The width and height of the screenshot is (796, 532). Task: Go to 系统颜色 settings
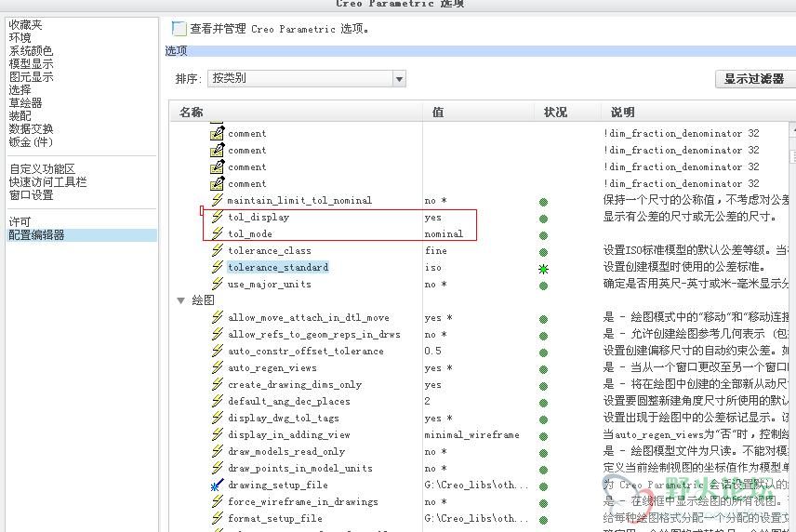pyautogui.click(x=31, y=51)
